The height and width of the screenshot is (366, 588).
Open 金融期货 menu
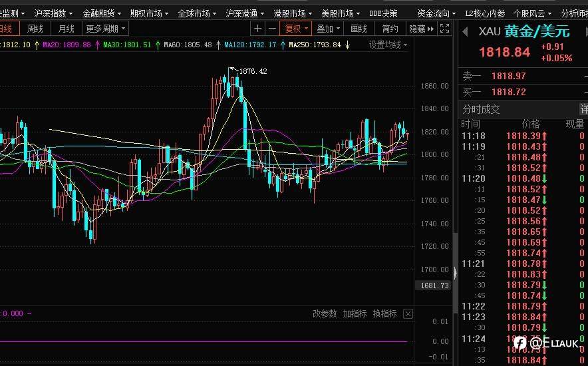(102, 13)
